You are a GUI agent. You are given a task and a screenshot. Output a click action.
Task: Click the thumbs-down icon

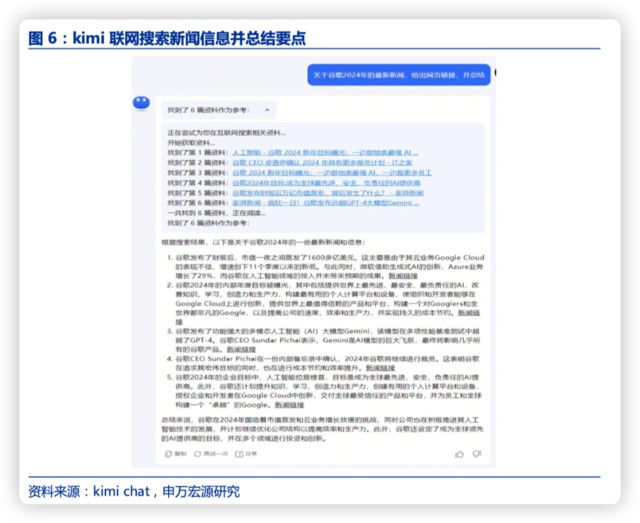477,454
